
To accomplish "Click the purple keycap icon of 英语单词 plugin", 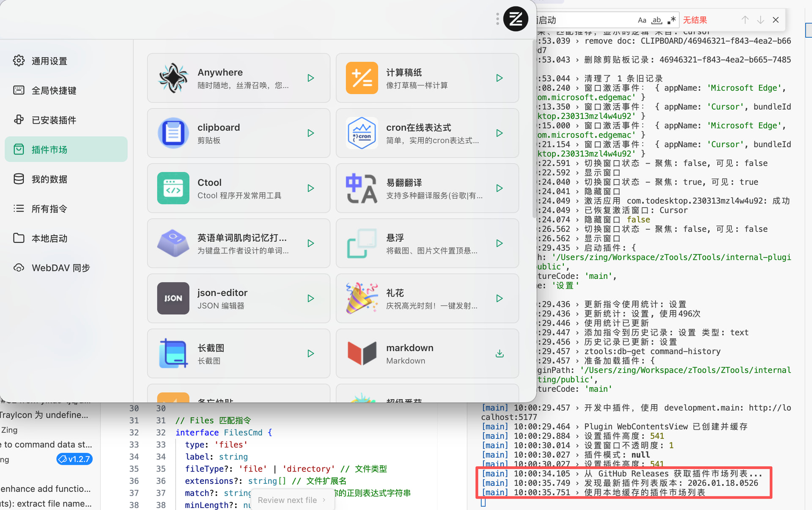I will [x=173, y=243].
